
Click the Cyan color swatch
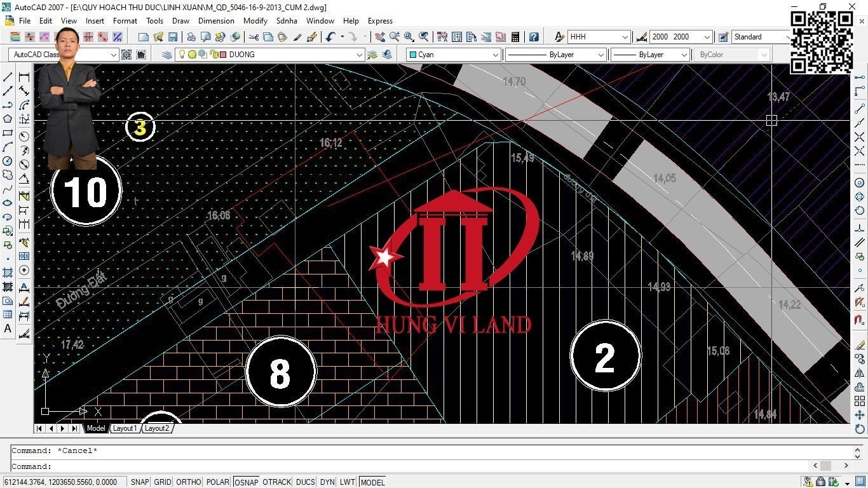413,55
